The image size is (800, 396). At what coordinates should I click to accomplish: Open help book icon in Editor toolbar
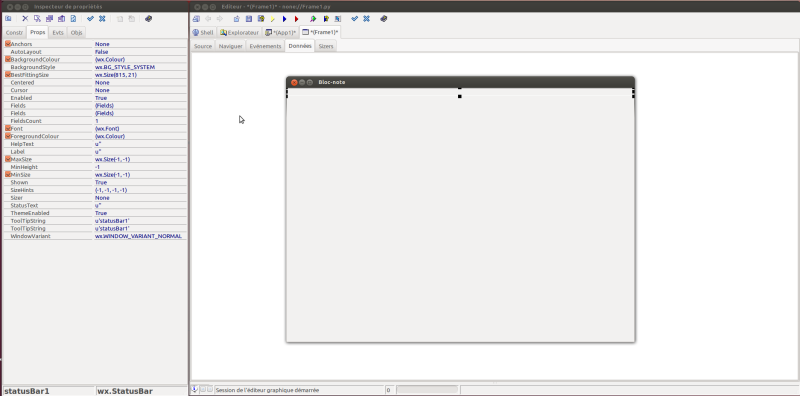pos(384,19)
